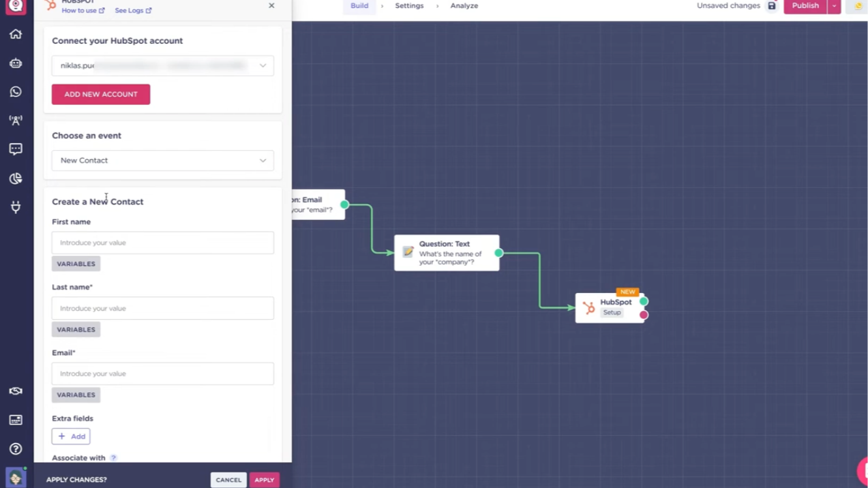Open the Home icon in left sidebar
Screen dimensions: 868x488
16,34
